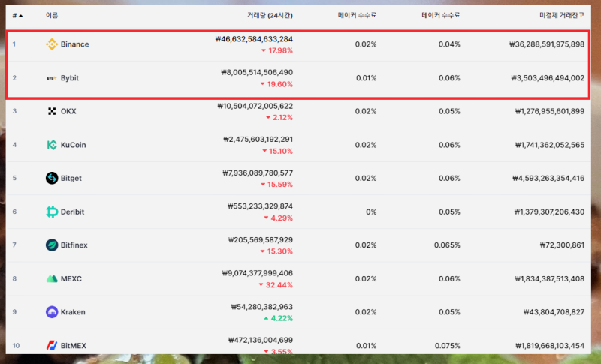Click Deribit maker fee 0%
The width and height of the screenshot is (601, 364).
point(371,212)
